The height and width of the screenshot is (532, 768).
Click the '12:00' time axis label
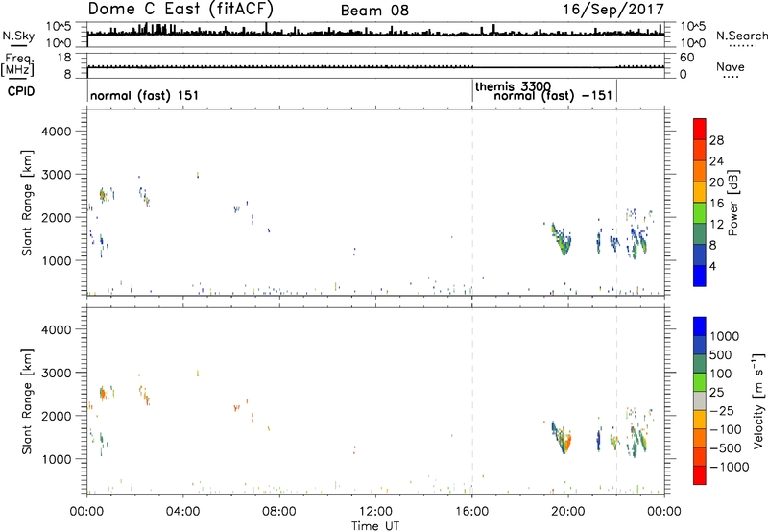pyautogui.click(x=375, y=512)
